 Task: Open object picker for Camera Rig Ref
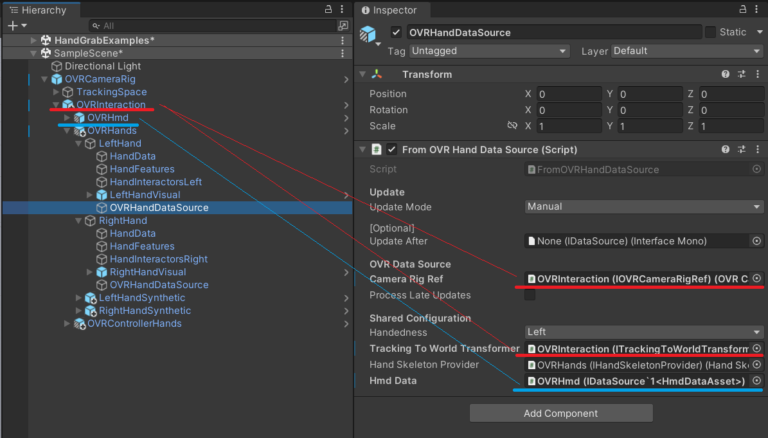[757, 278]
